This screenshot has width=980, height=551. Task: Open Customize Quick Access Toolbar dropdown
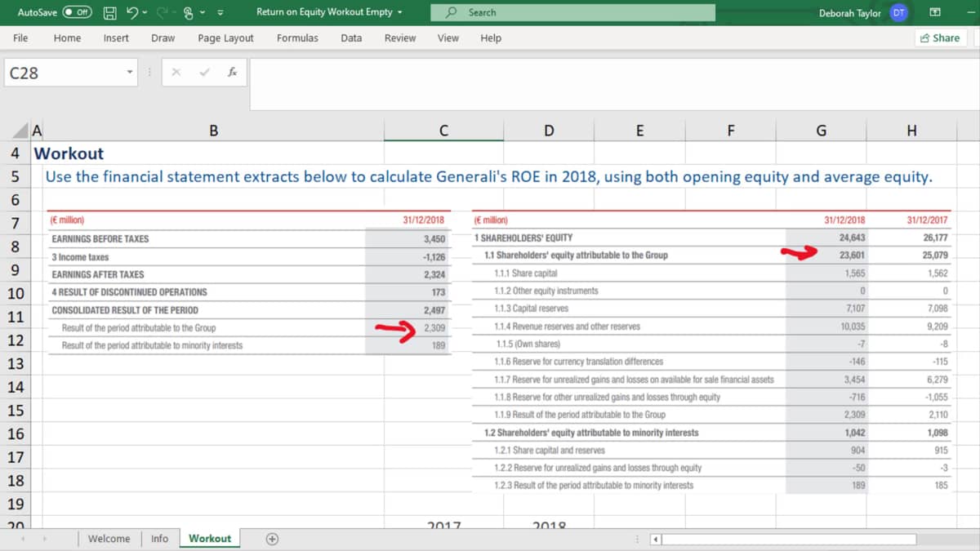pyautogui.click(x=220, y=12)
